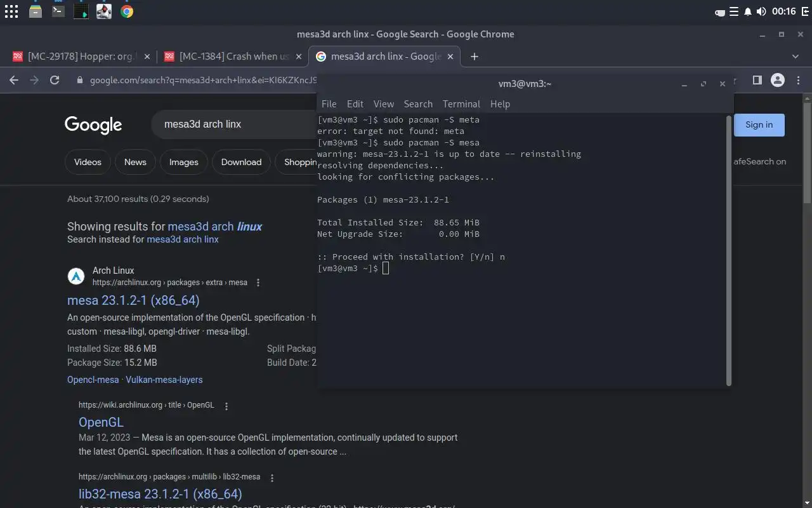
Task: Open the notifications bell in the system tray
Action: click(x=748, y=11)
